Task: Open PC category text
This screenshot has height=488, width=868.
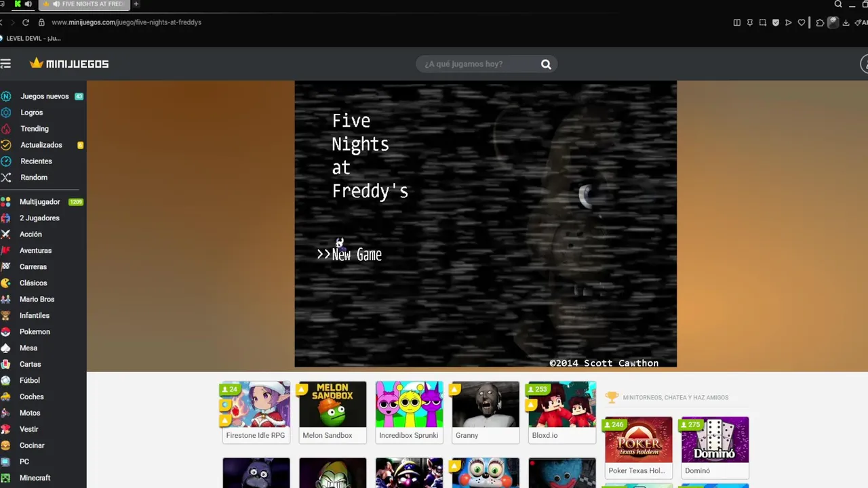Action: [x=24, y=462]
